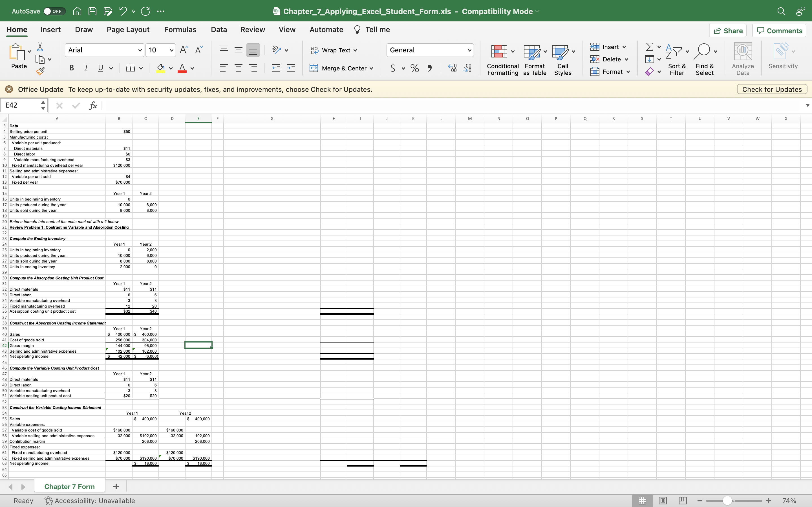The image size is (812, 507).
Task: Increase decimal places for the cell
Action: point(452,68)
